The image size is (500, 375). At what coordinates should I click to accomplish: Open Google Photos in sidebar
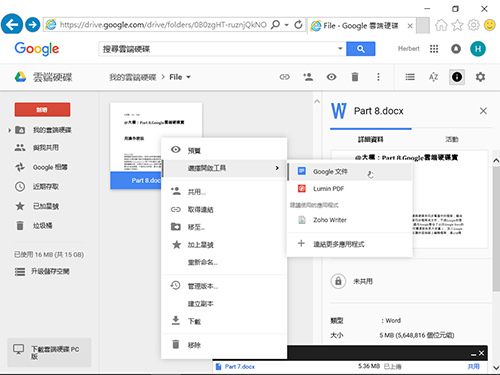point(41,167)
